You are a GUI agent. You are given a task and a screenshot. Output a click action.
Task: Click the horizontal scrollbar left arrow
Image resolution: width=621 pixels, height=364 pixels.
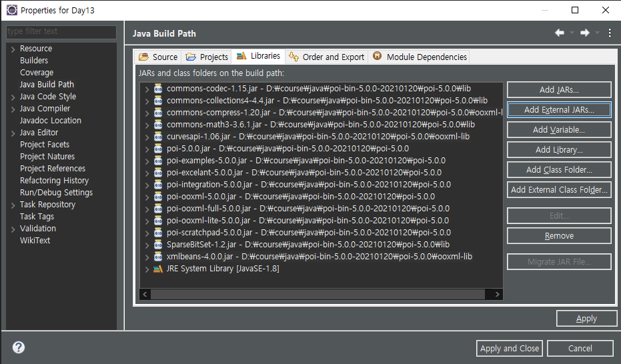coord(145,295)
